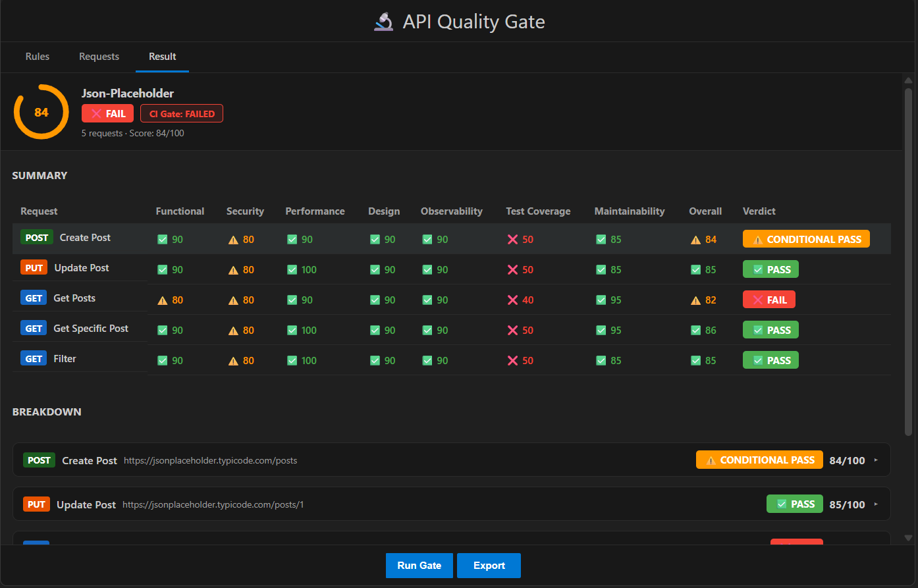Image resolution: width=918 pixels, height=588 pixels.
Task: Click the GET method badge beside Get Specific Post
Action: tap(34, 329)
